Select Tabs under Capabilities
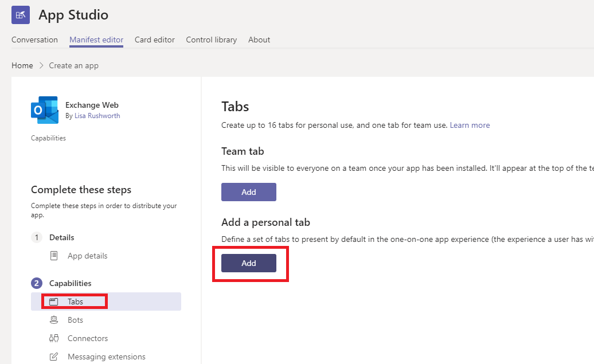Viewport: 594px width, 364px height. click(106, 302)
